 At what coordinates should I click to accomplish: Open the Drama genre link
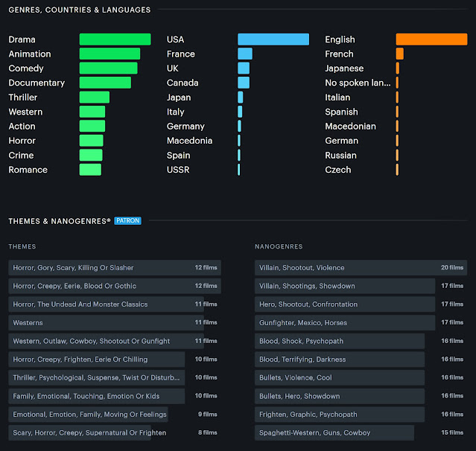pos(22,39)
